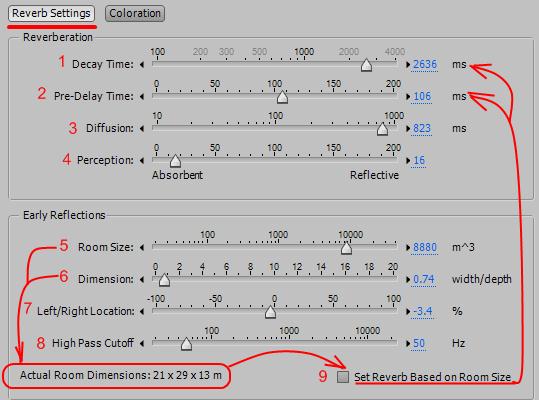The width and height of the screenshot is (539, 400).
Task: Click the Left/Right Location value -3.4
Action: [422, 311]
